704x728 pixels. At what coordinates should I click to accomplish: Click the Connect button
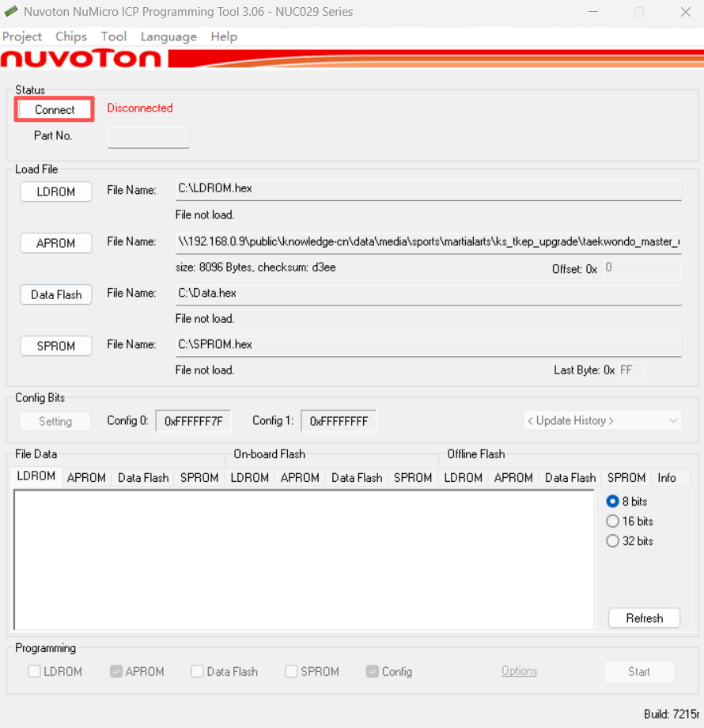55,109
